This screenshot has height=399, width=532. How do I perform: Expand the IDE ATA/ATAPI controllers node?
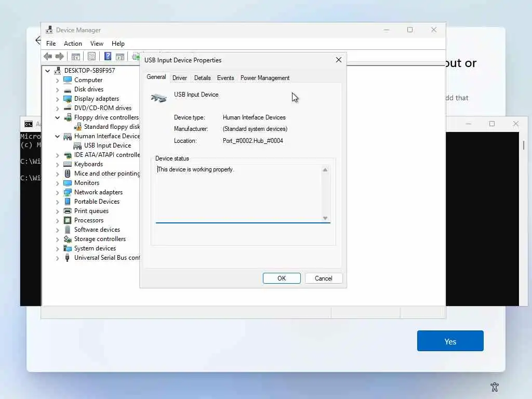[57, 155]
